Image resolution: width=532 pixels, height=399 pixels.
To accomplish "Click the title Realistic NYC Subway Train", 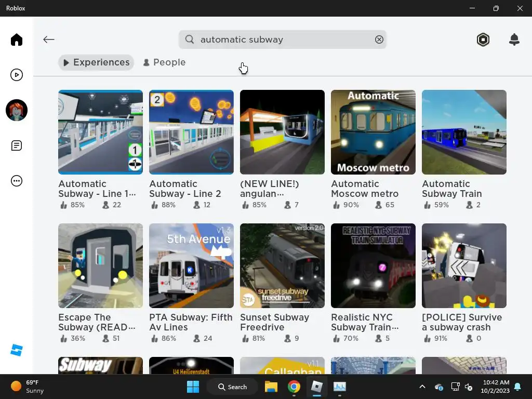I will click(x=365, y=322).
